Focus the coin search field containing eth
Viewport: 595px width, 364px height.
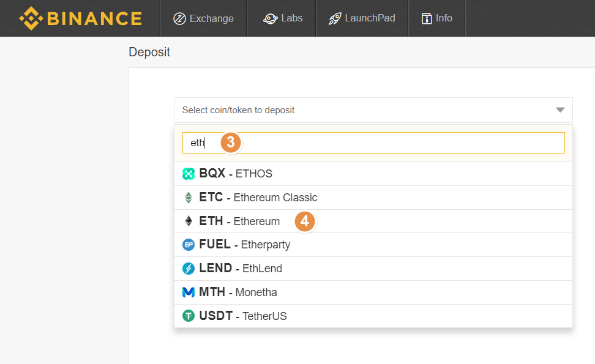(x=373, y=143)
